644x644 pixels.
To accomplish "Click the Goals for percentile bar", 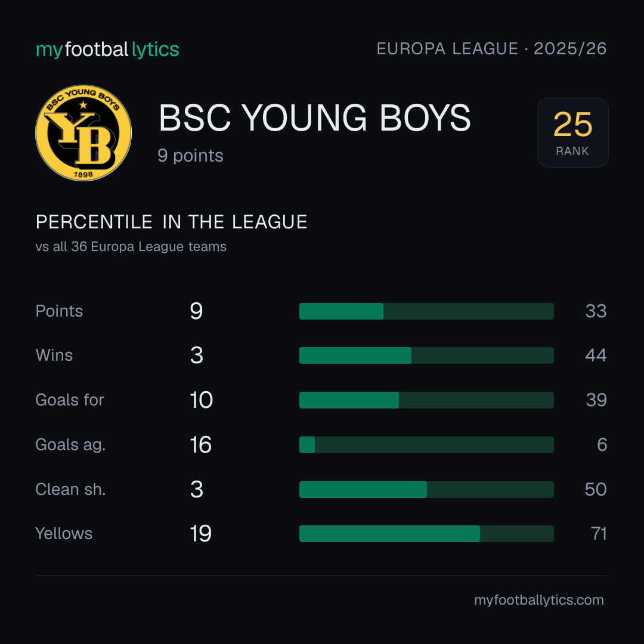I will click(x=426, y=400).
